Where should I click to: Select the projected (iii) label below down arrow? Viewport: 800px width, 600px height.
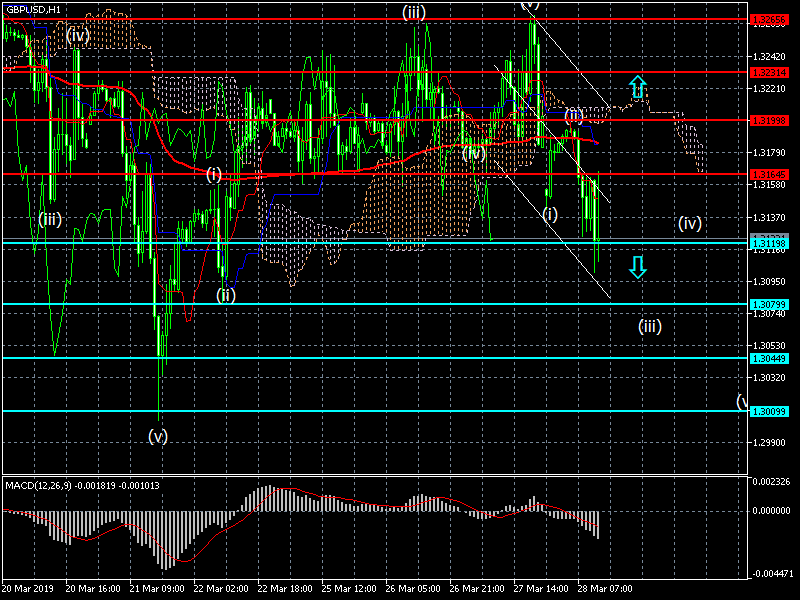click(650, 325)
